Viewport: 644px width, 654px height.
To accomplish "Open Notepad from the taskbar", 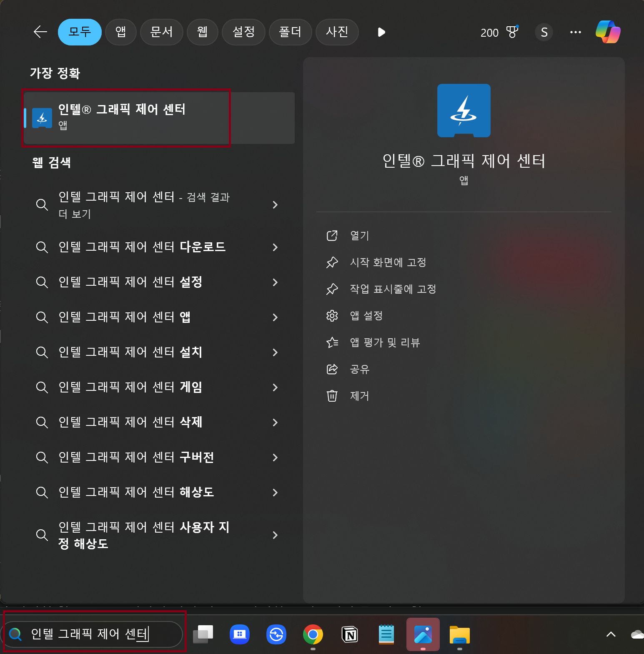I will 386,634.
